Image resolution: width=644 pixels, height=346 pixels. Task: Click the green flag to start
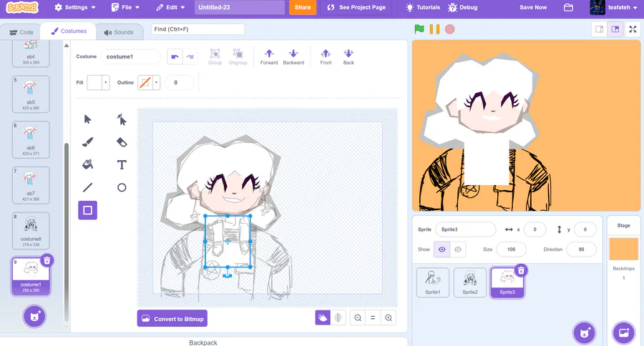point(419,29)
